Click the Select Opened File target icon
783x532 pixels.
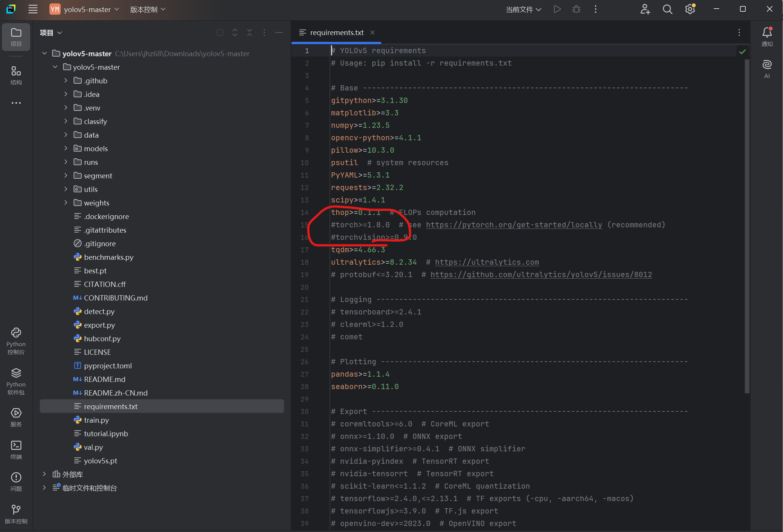220,33
